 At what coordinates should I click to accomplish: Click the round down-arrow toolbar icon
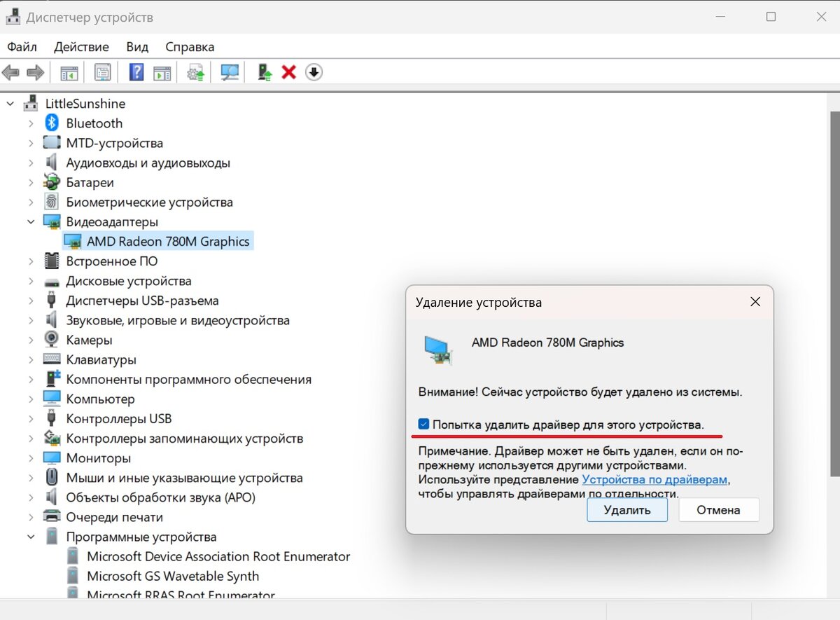coord(314,72)
